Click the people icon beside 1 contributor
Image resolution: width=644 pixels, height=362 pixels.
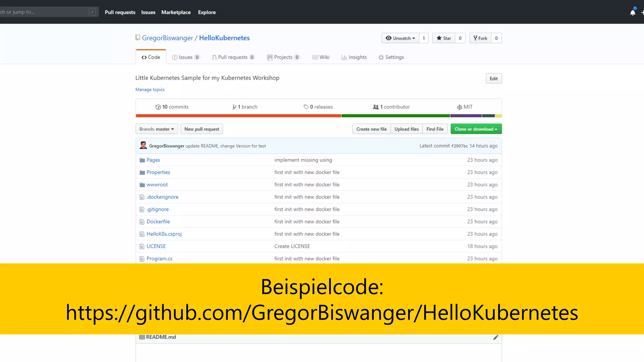(x=376, y=107)
